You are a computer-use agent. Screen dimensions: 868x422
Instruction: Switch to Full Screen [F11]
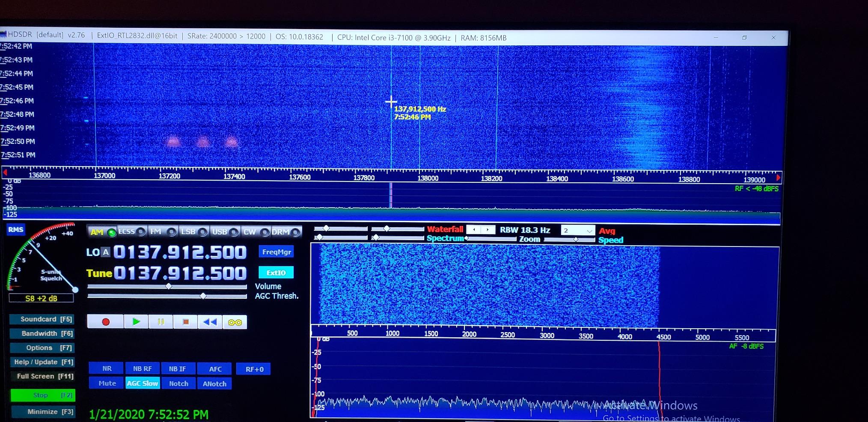click(x=42, y=376)
